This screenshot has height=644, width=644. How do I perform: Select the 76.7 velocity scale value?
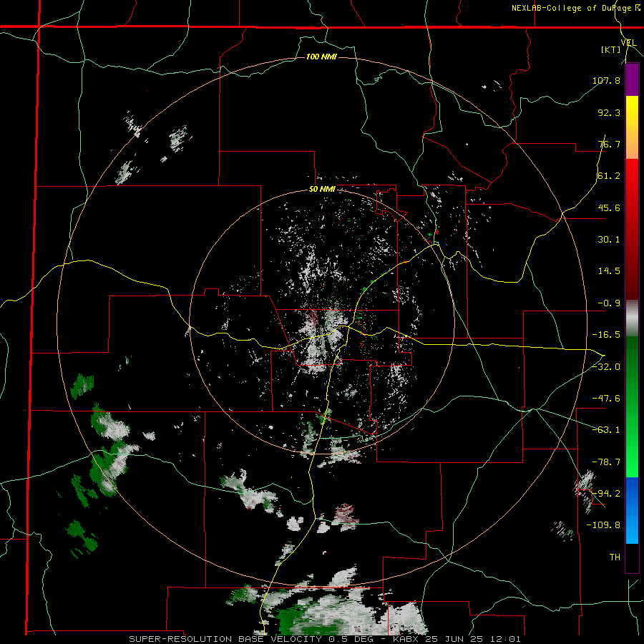[609, 144]
